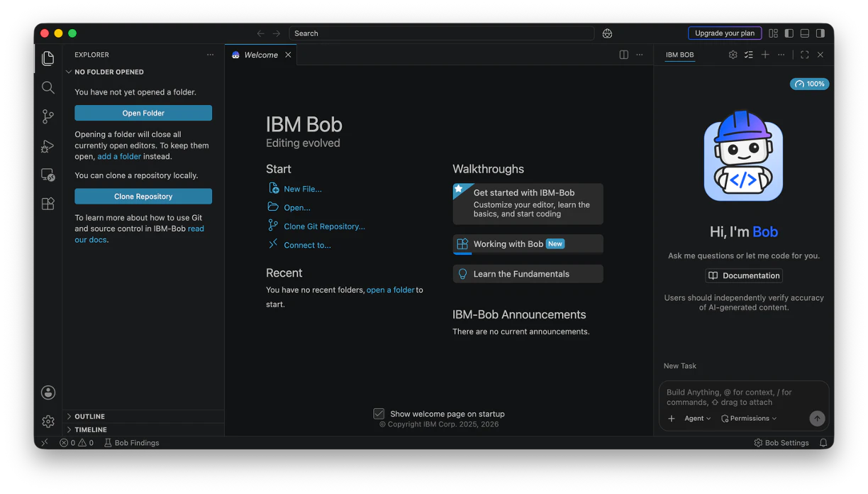Open Extensions view in activity bar
Viewport: 868px width, 494px height.
tap(48, 204)
